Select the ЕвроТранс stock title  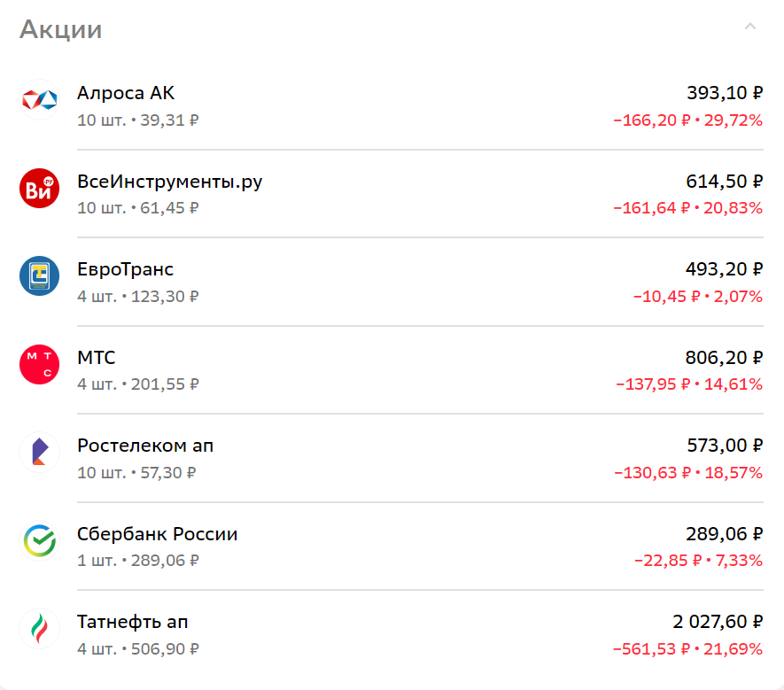pos(125,269)
